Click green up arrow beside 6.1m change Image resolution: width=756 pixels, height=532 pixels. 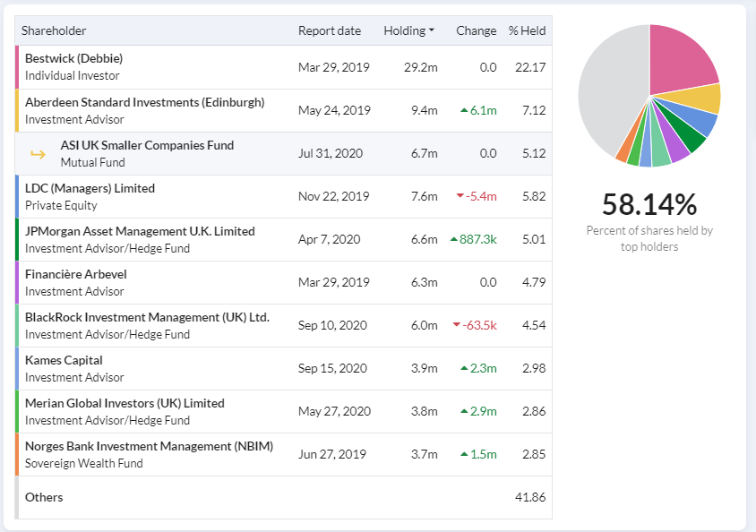coord(464,111)
